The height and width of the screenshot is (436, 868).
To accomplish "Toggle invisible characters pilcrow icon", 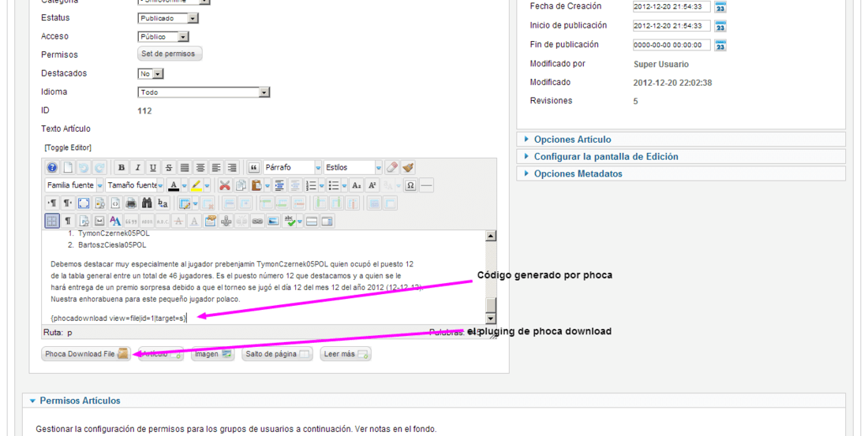I will [x=68, y=222].
